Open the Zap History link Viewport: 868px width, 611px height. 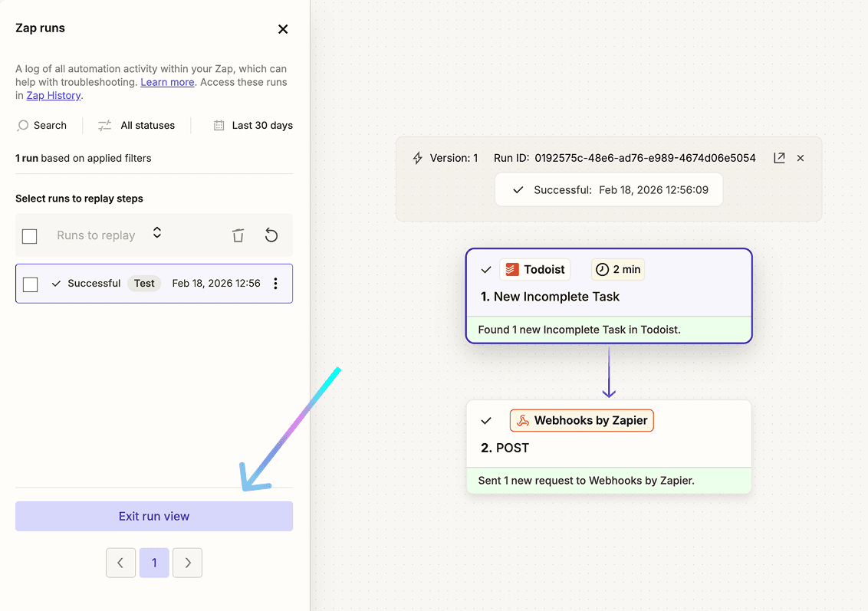[54, 95]
